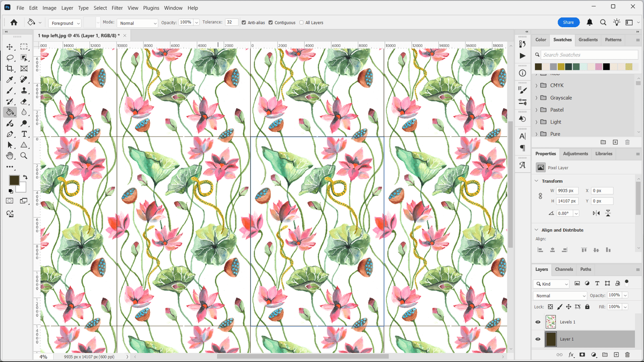Select the Pen tool

(10, 134)
